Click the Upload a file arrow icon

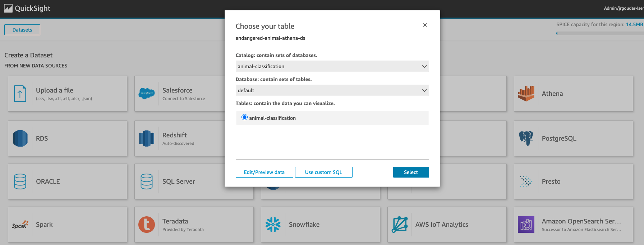point(20,94)
